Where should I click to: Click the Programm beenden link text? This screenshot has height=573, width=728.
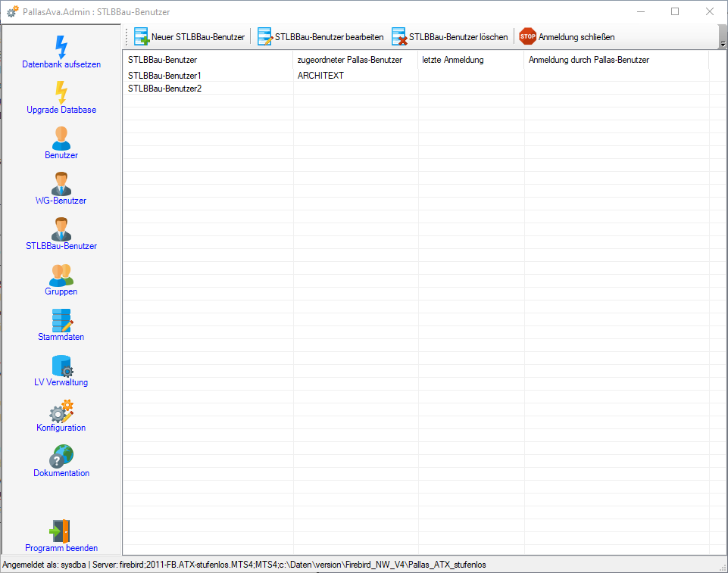(61, 548)
